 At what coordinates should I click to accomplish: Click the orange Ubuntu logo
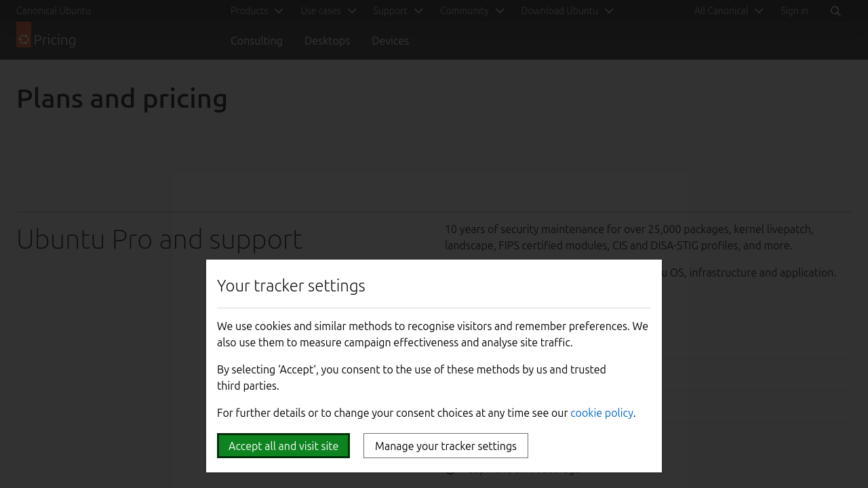24,35
